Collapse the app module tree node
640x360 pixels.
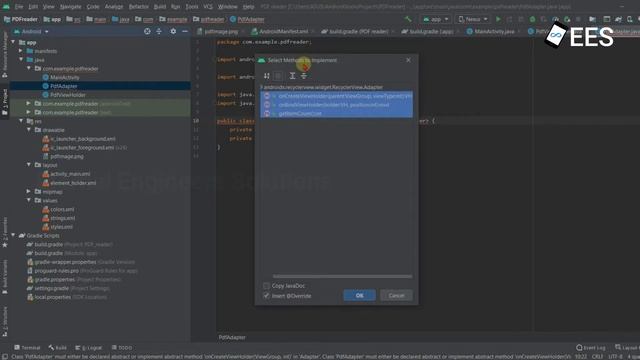[x=13, y=42]
